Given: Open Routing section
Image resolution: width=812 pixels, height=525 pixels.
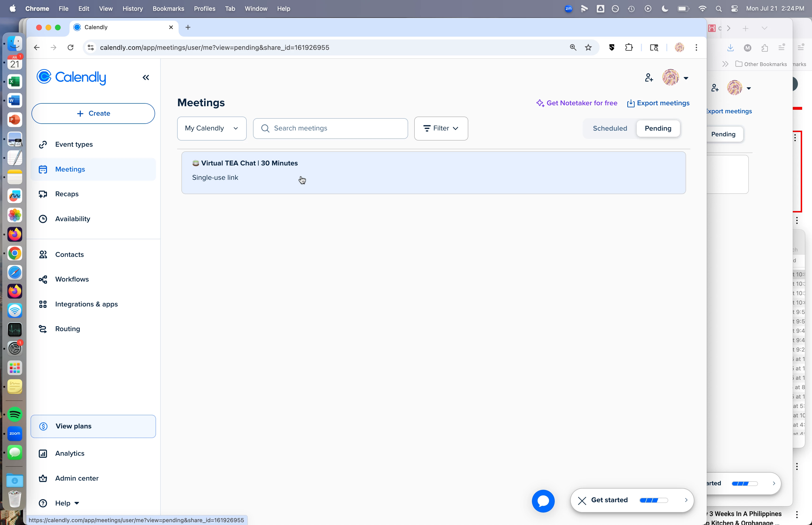Looking at the screenshot, I should (93, 329).
